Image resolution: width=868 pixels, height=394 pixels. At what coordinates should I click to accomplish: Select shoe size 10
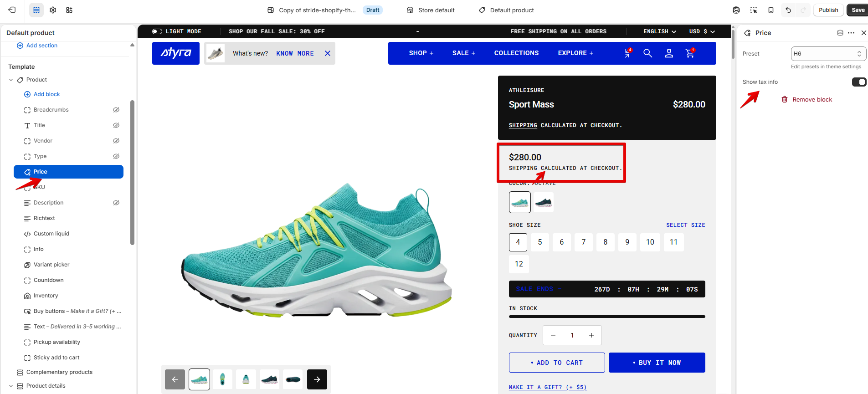coord(650,242)
